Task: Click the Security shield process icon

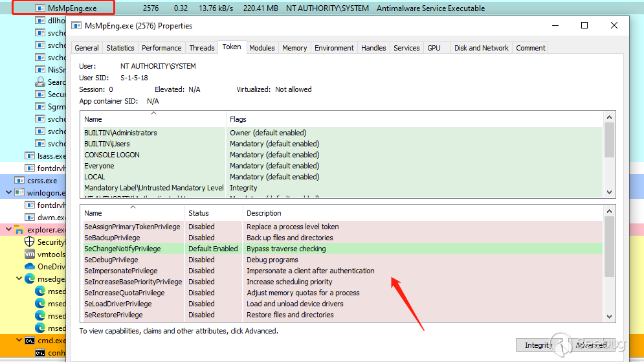Action: tap(29, 242)
